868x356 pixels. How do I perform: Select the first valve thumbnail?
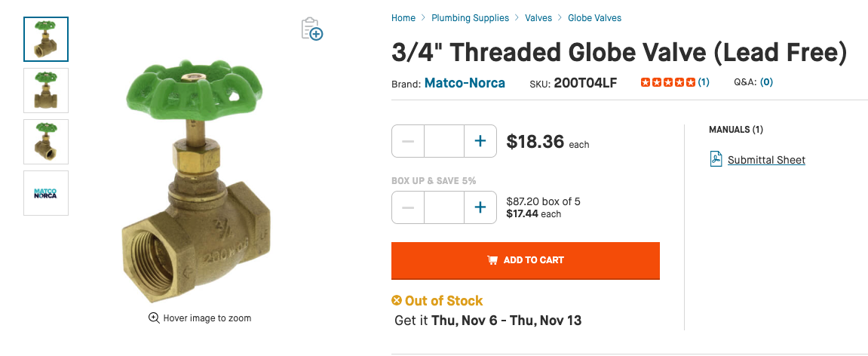(46, 39)
